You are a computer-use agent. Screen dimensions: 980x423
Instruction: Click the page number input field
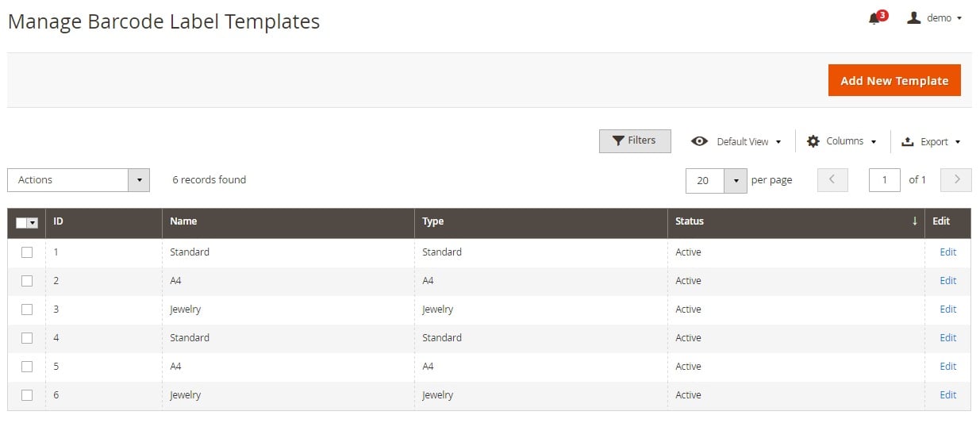pos(884,180)
